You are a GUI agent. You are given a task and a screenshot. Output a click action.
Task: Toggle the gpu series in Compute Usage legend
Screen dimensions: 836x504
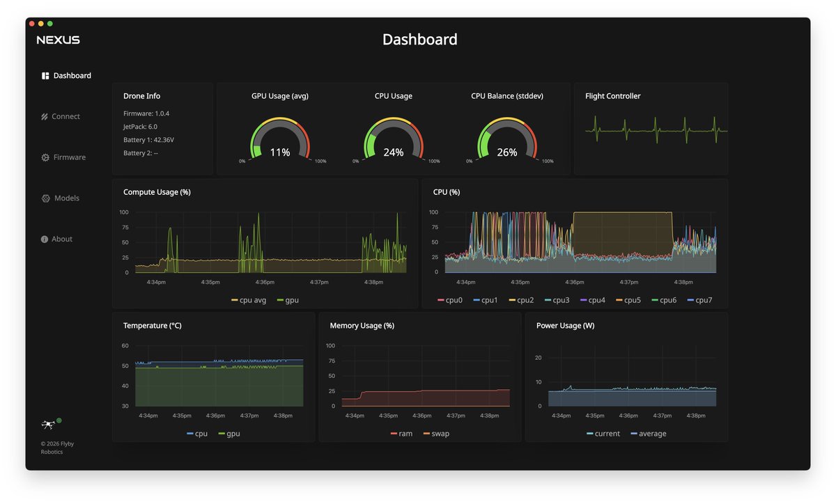pyautogui.click(x=288, y=300)
